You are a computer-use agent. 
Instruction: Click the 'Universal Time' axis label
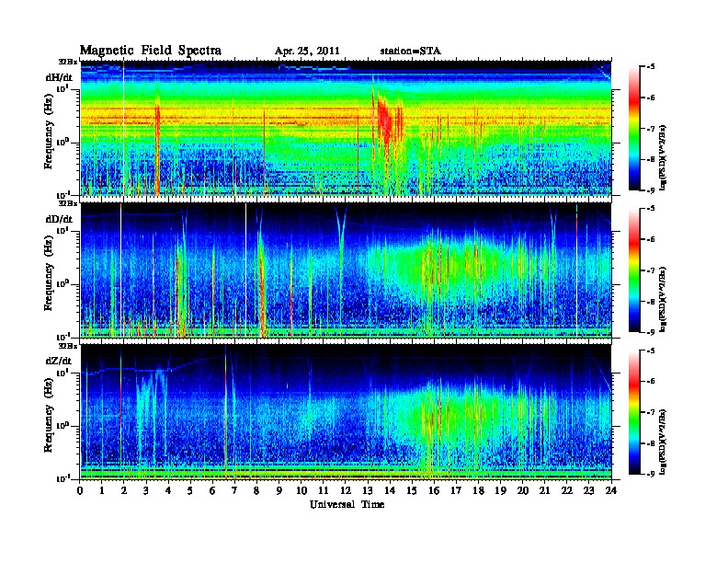click(347, 504)
